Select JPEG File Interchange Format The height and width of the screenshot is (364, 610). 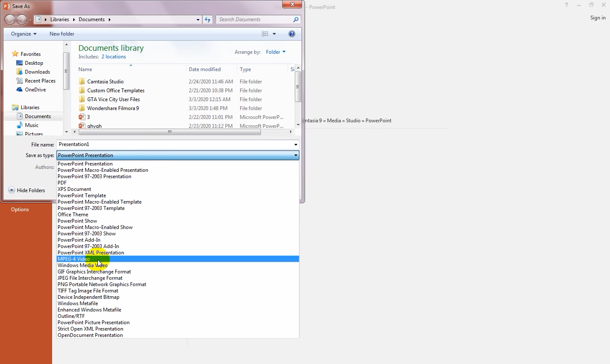point(178,278)
